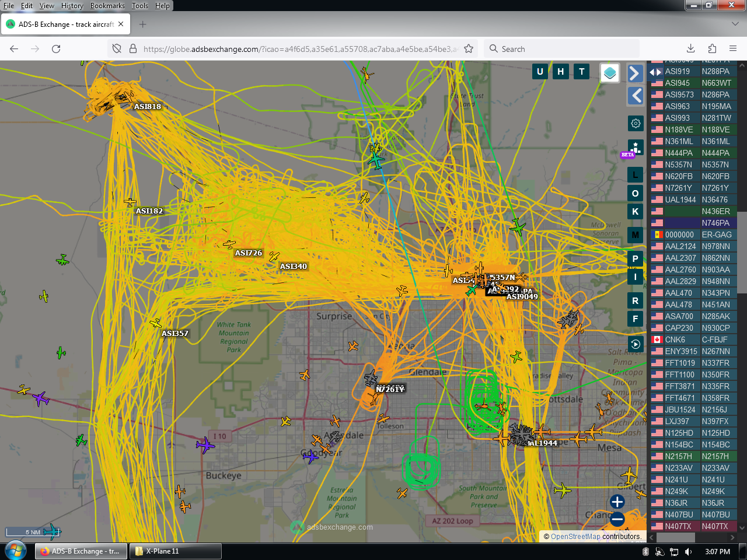This screenshot has height=560, width=747.
Task: Open the History menu
Action: 72,6
